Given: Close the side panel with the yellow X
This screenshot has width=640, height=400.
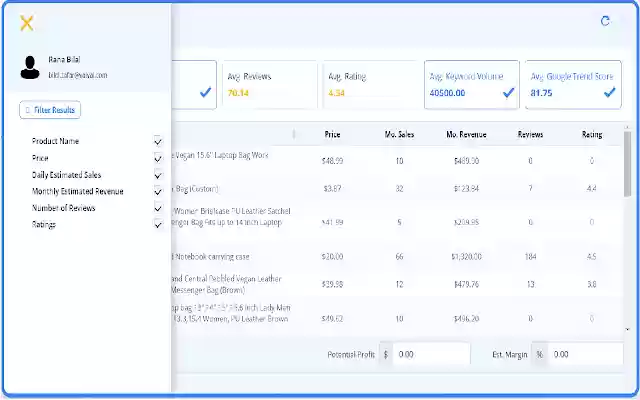Looking at the screenshot, I should 27,23.
